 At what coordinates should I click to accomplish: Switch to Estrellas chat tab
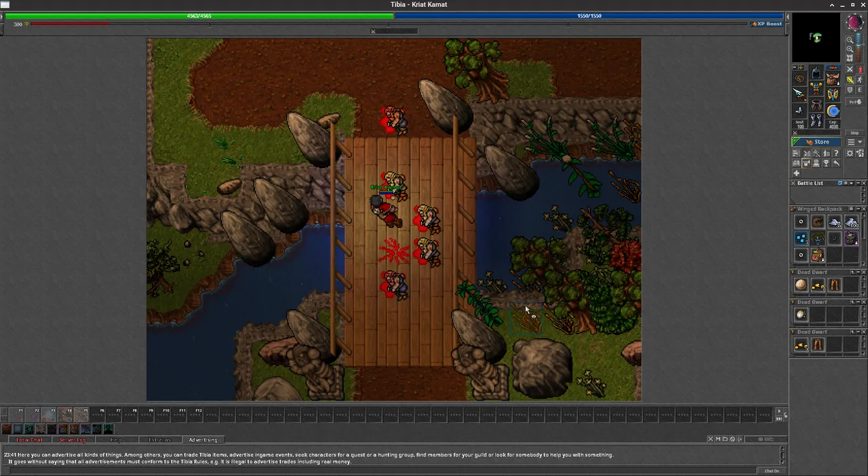(159, 440)
